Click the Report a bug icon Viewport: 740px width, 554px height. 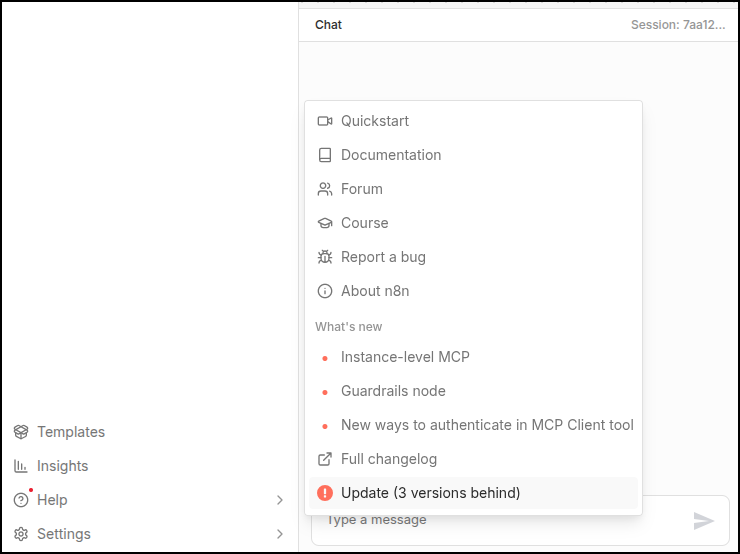click(x=324, y=257)
